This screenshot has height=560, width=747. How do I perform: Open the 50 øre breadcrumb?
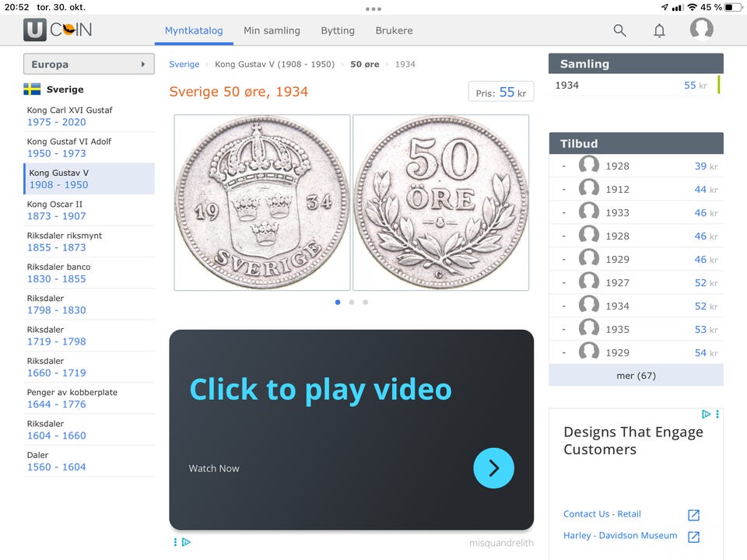pyautogui.click(x=365, y=65)
